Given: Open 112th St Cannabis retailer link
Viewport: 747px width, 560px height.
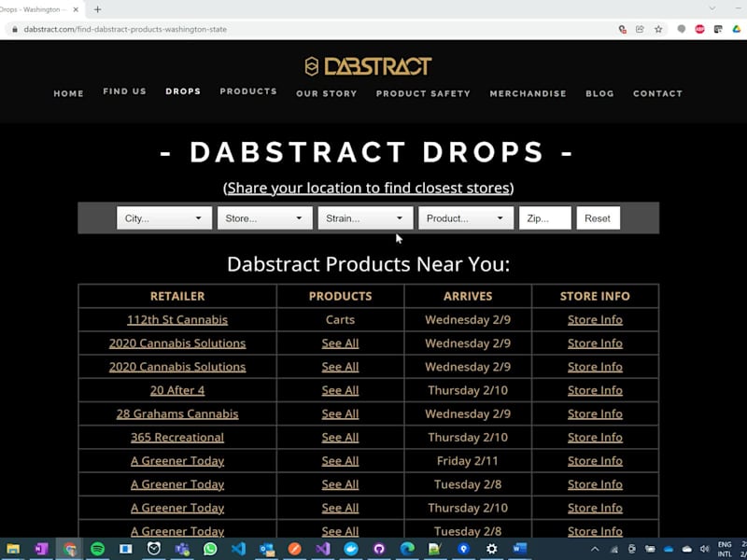Looking at the screenshot, I should click(x=177, y=319).
